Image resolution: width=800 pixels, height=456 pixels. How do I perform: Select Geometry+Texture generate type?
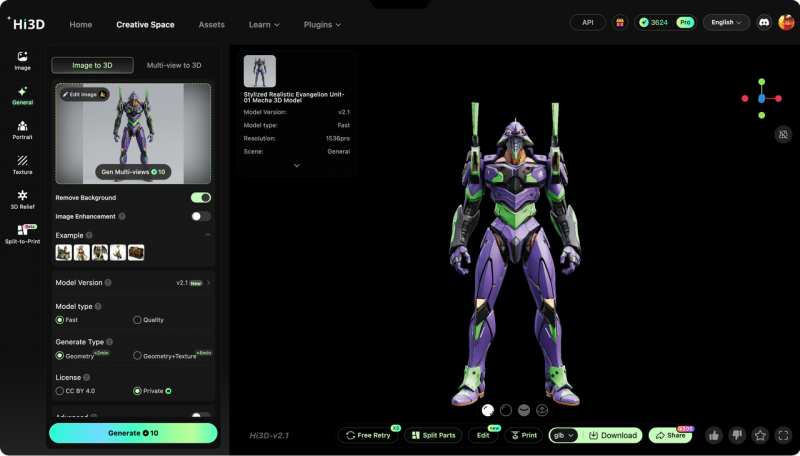coord(165,356)
